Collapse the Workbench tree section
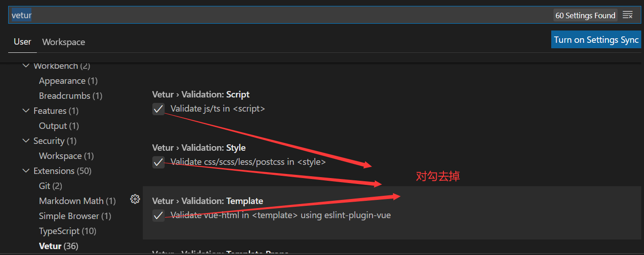 tap(26, 66)
